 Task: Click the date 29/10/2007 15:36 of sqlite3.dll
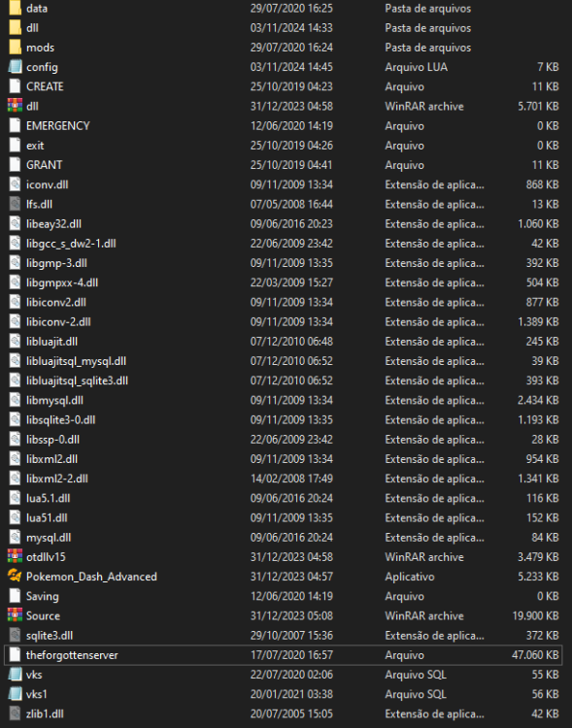click(291, 635)
